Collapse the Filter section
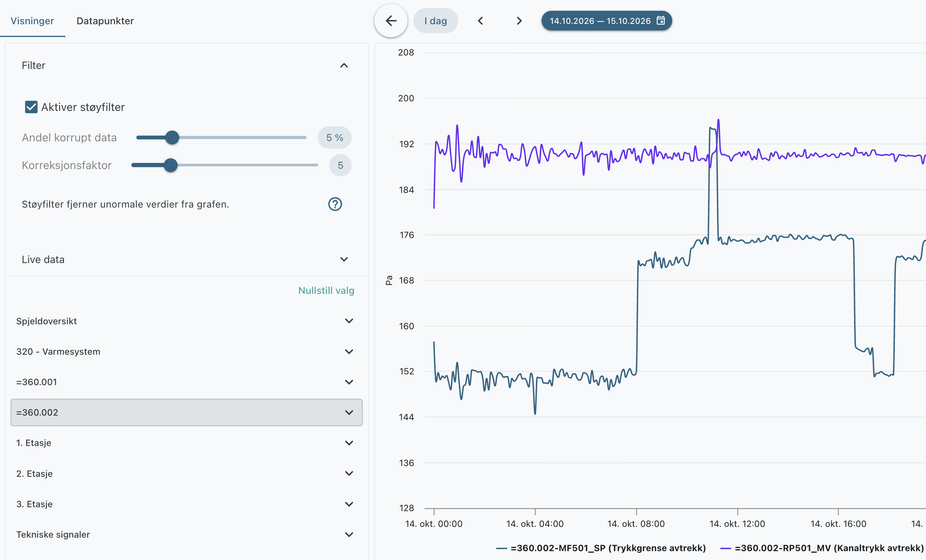Image resolution: width=926 pixels, height=560 pixels. pyautogui.click(x=344, y=65)
